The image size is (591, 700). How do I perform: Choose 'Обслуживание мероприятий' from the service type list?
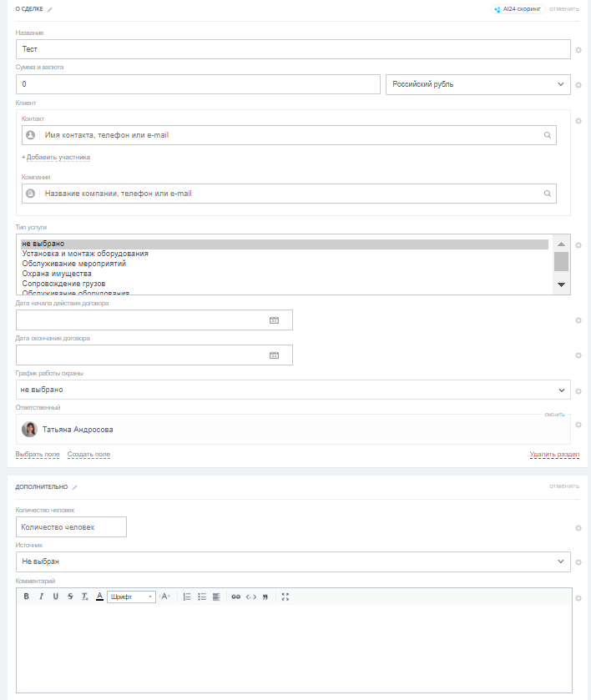(x=74, y=264)
